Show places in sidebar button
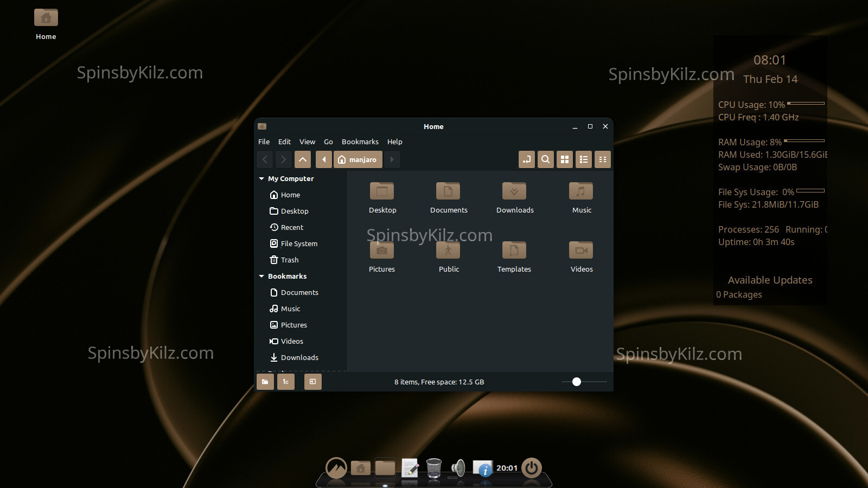The image size is (868, 488). click(265, 382)
